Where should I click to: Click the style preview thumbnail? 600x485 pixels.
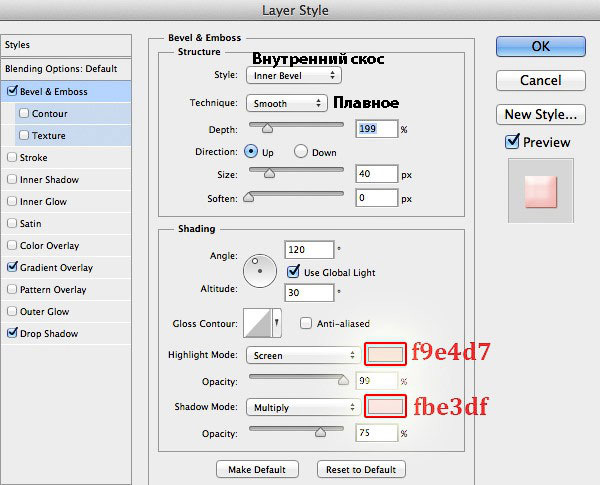coord(541,191)
